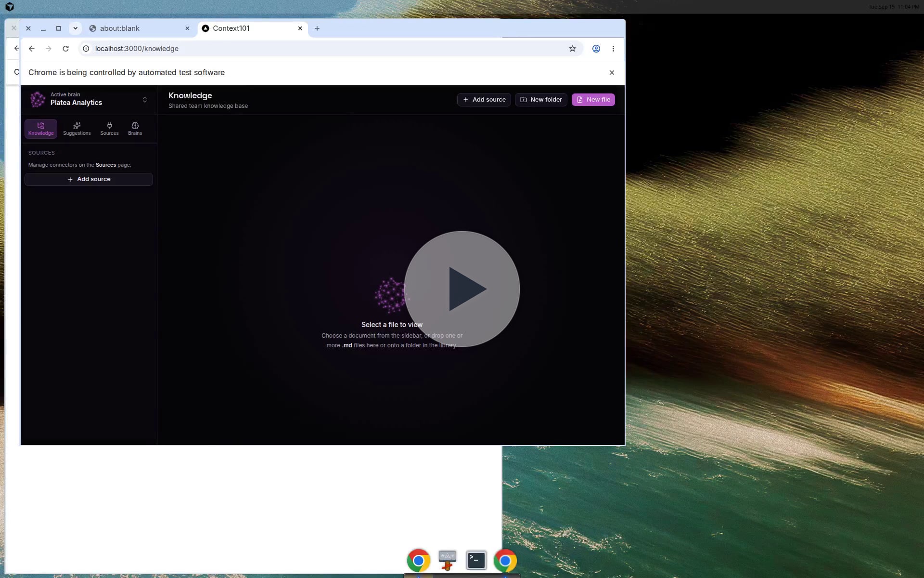Create a New folder
This screenshot has width=924, height=578.
(541, 100)
